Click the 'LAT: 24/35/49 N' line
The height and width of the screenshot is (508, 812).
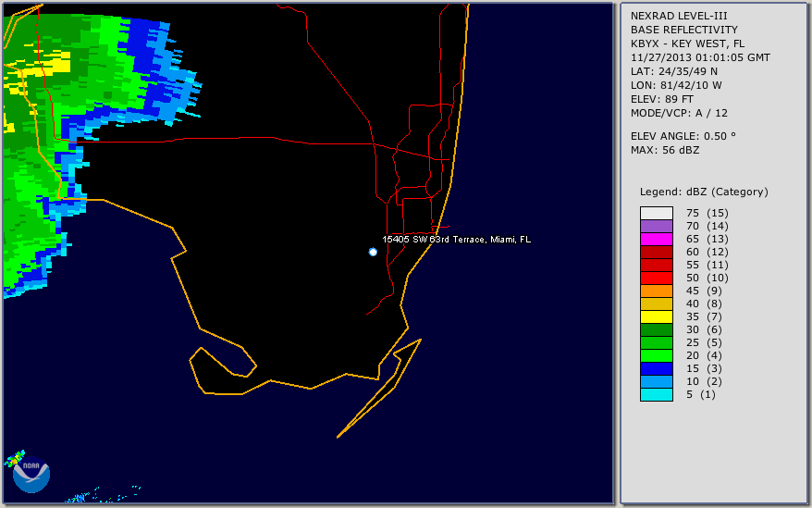(x=673, y=71)
